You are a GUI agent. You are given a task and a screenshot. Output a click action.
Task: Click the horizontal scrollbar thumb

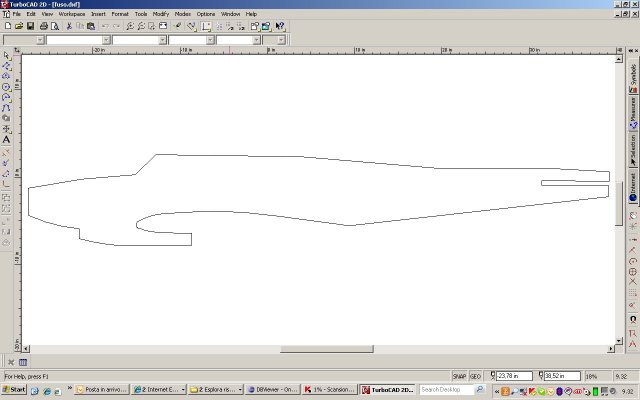[313, 349]
